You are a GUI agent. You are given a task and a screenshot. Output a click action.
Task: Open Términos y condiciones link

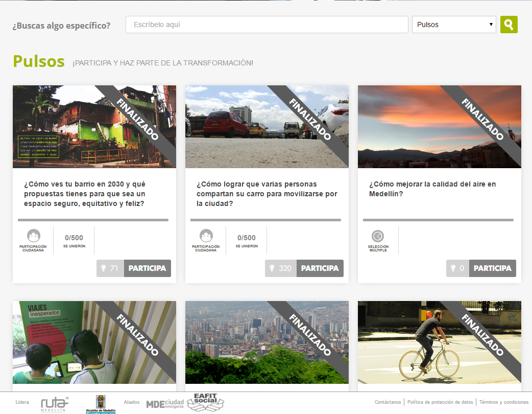pyautogui.click(x=504, y=402)
